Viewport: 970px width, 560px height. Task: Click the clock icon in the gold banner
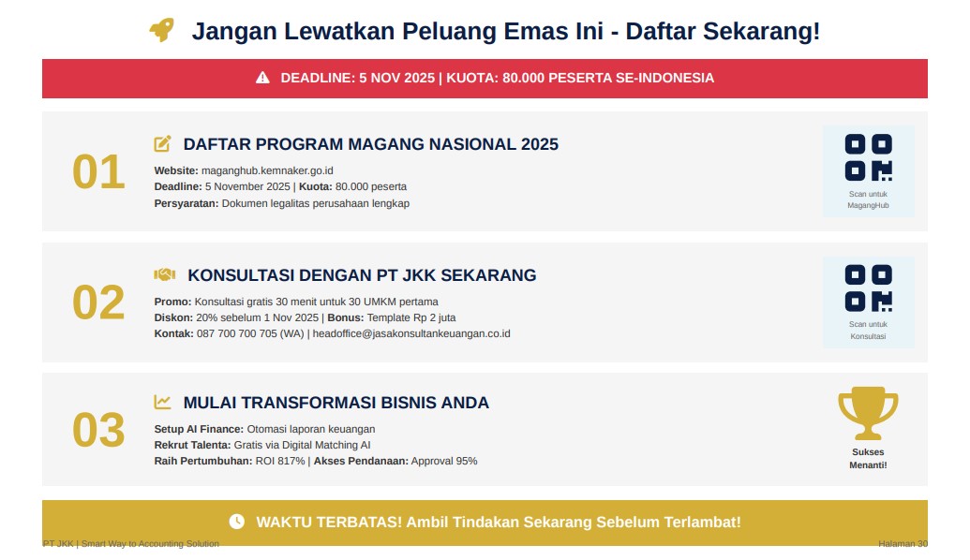pos(237,522)
